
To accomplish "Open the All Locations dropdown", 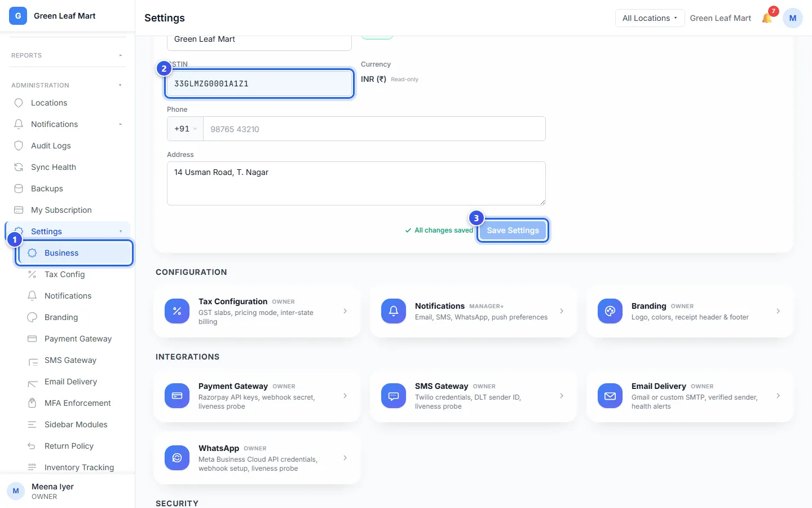I will coord(650,18).
